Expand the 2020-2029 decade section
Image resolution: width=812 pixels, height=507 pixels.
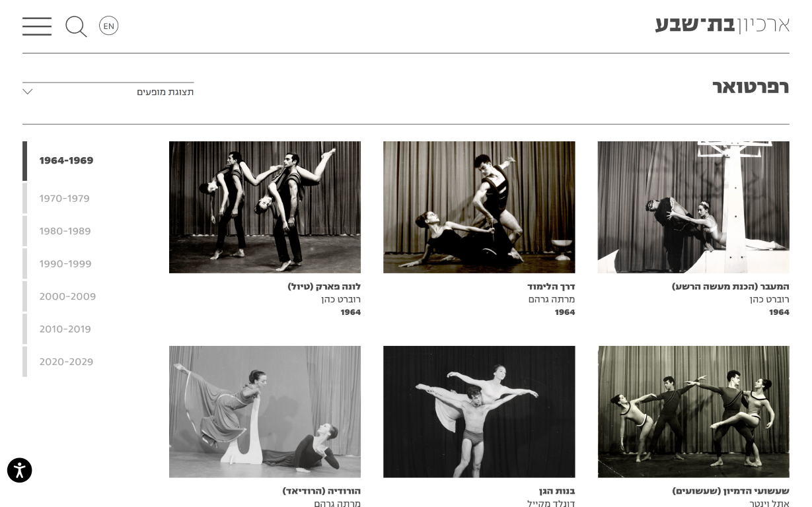[x=66, y=362]
